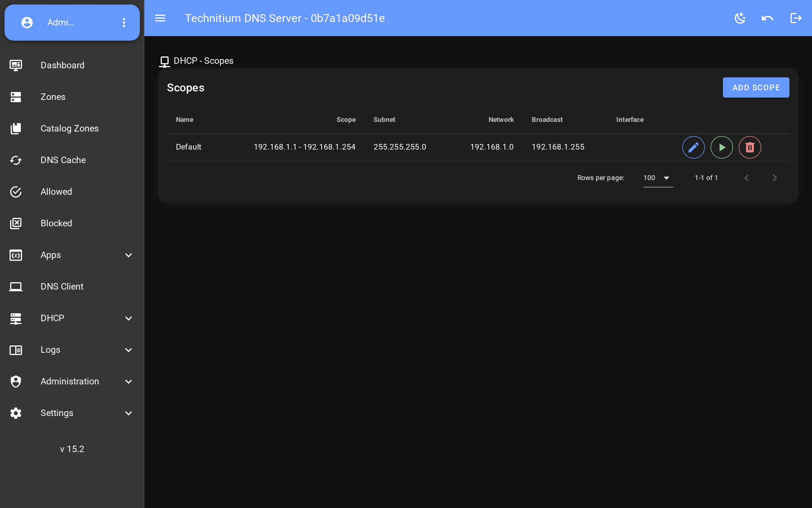The width and height of the screenshot is (812, 508).
Task: Click the Subnet column header
Action: [x=384, y=120]
